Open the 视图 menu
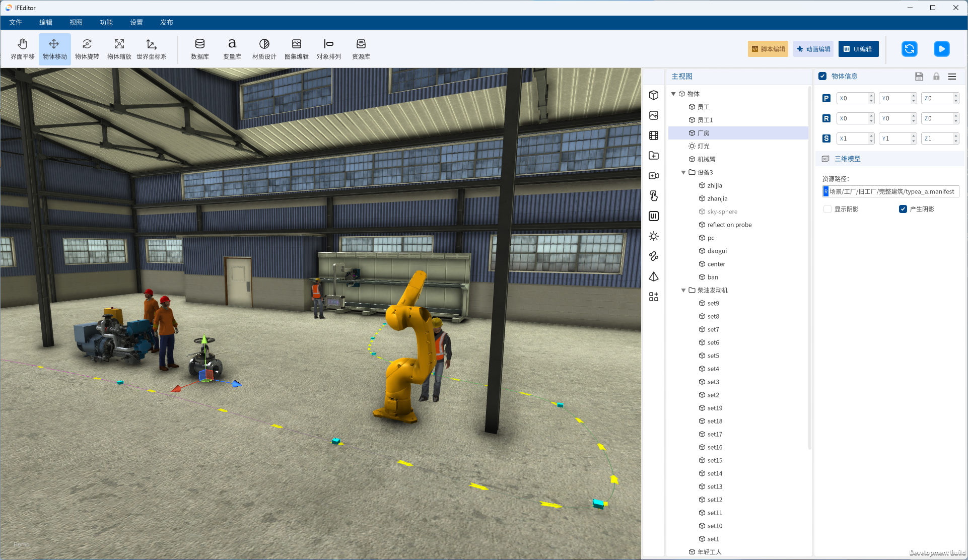Viewport: 968px width, 560px height. pyautogui.click(x=76, y=22)
